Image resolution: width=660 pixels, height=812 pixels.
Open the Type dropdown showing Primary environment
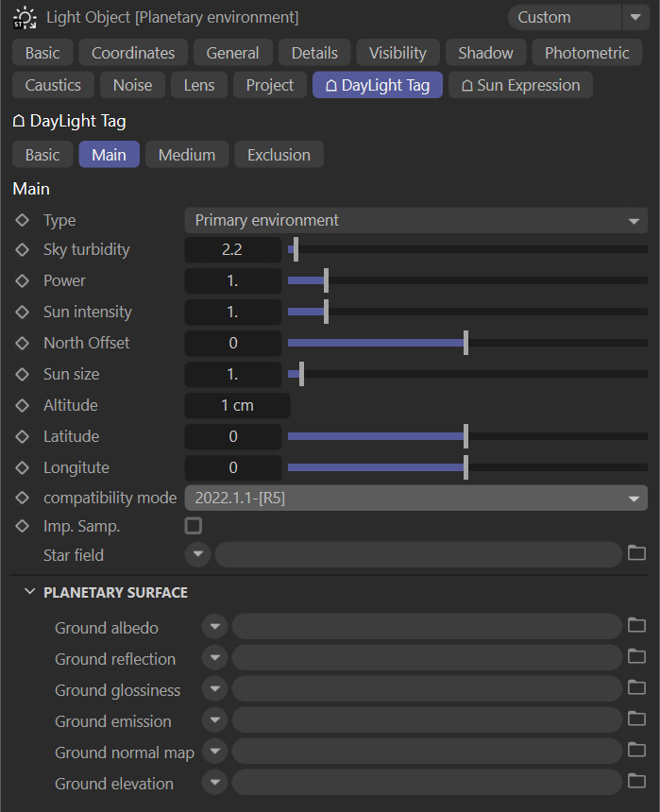pyautogui.click(x=415, y=220)
